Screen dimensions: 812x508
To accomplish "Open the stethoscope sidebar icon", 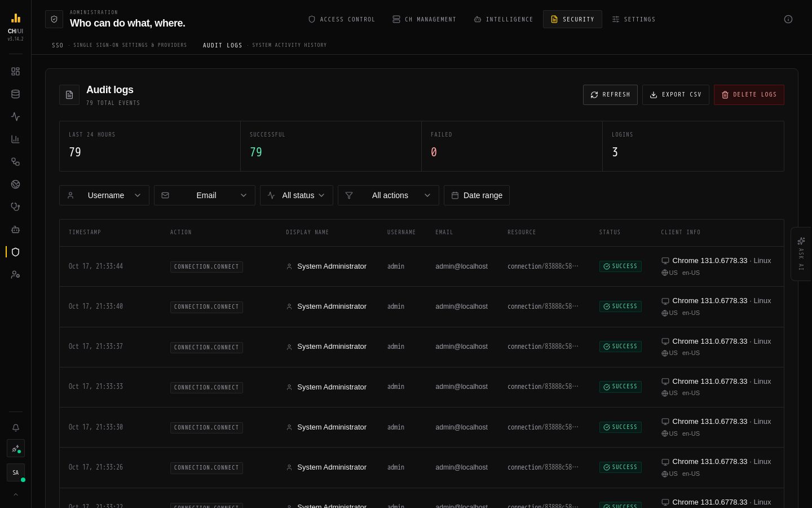I will 15,207.
